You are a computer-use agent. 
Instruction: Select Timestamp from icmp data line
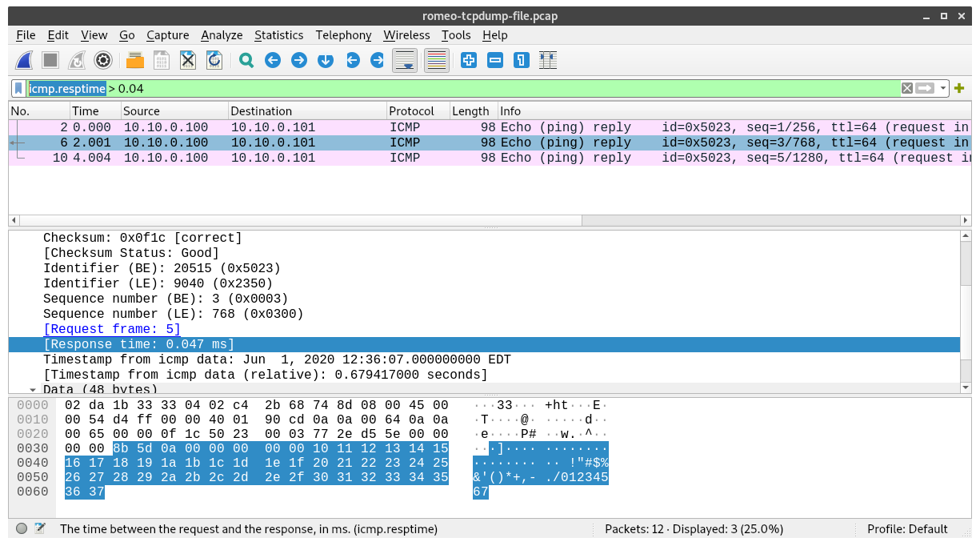277,359
